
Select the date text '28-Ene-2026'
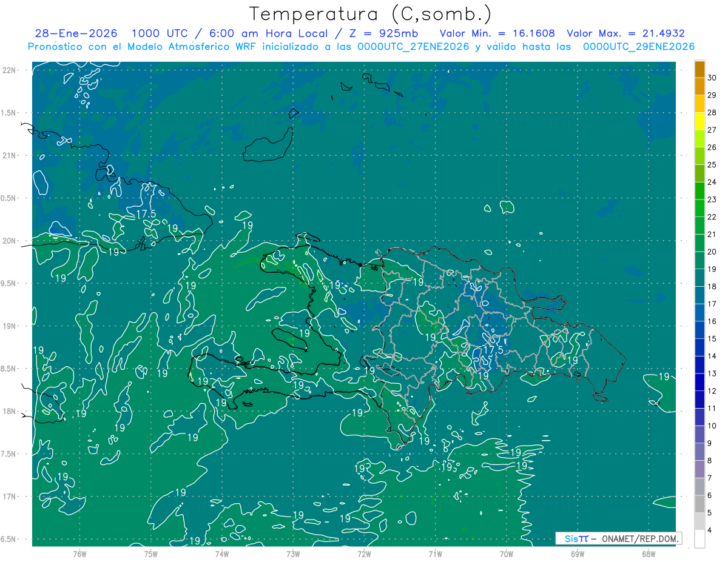tap(76, 34)
